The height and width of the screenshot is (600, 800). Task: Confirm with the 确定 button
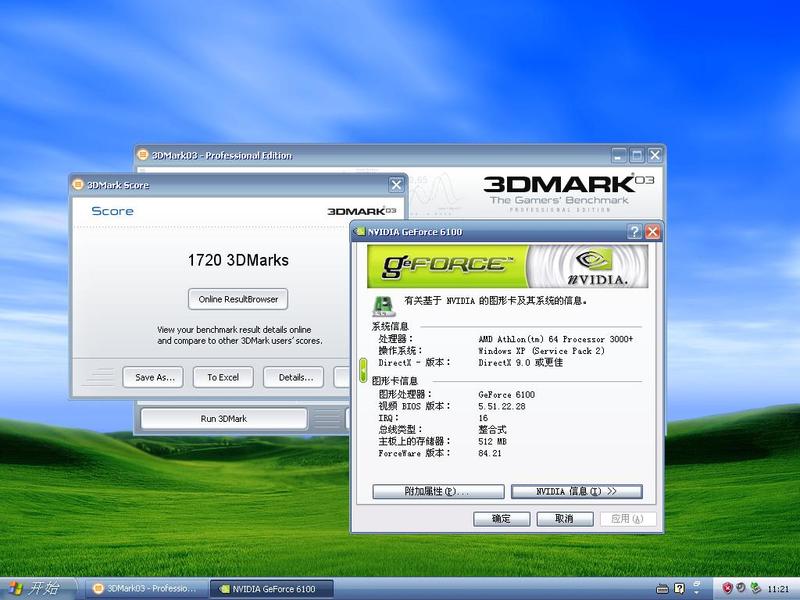point(501,519)
